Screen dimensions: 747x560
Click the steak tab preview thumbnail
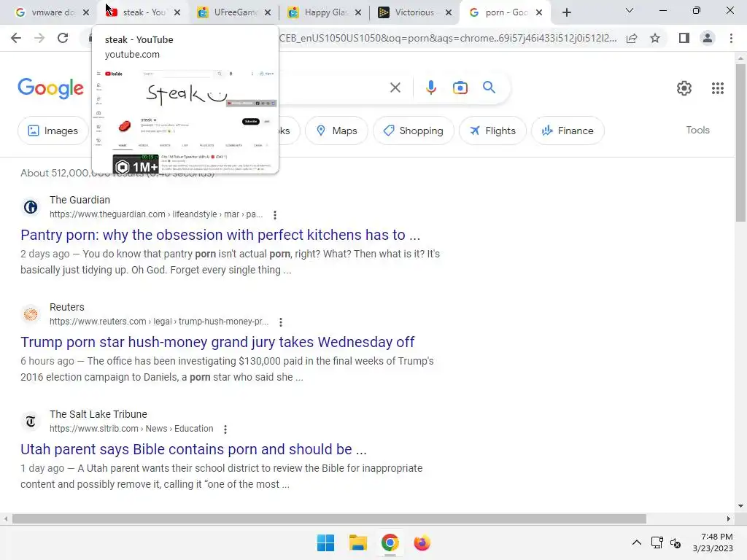(x=185, y=122)
